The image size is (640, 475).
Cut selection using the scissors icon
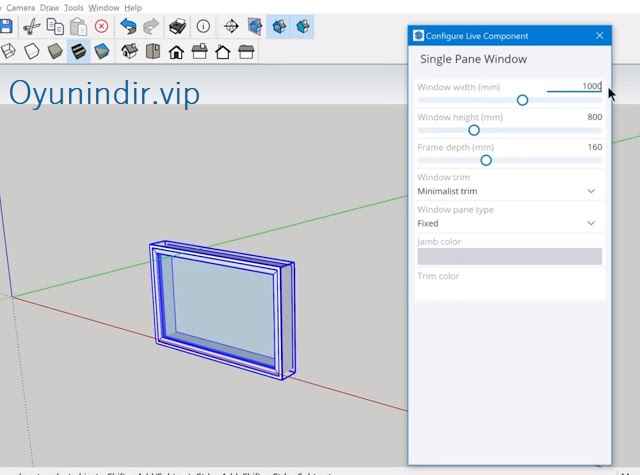click(x=31, y=27)
